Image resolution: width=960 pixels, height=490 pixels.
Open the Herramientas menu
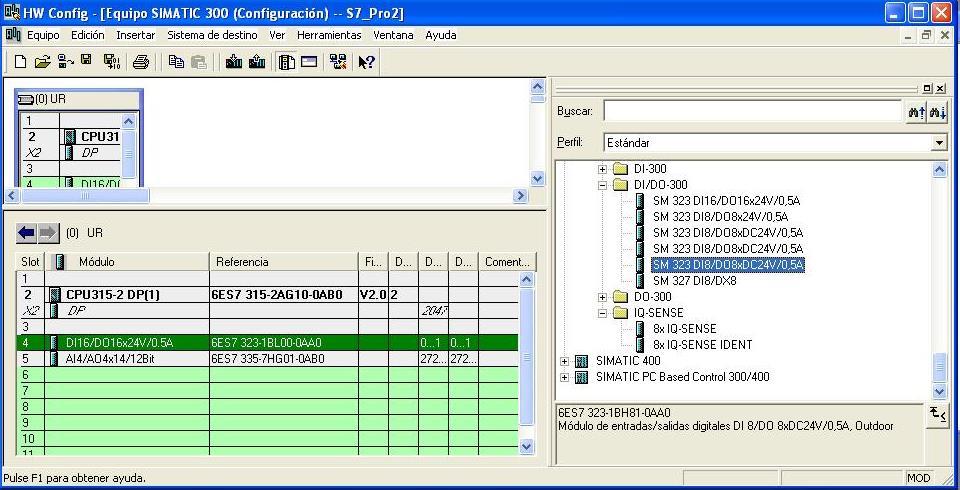(x=329, y=36)
